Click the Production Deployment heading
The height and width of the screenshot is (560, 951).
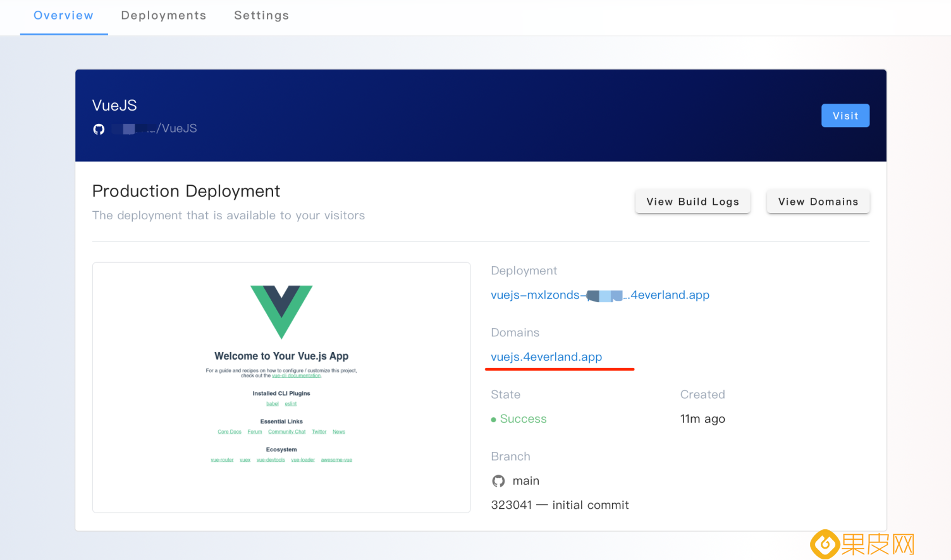(186, 192)
